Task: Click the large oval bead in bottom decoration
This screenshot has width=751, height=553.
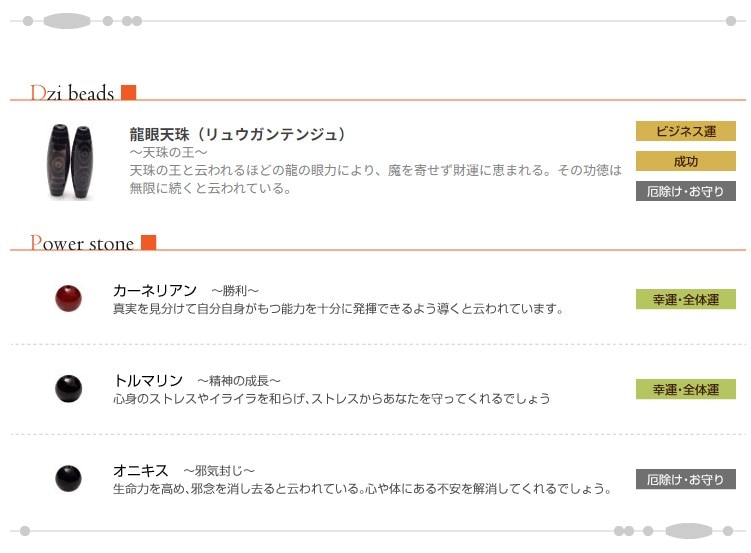Action: (688, 531)
